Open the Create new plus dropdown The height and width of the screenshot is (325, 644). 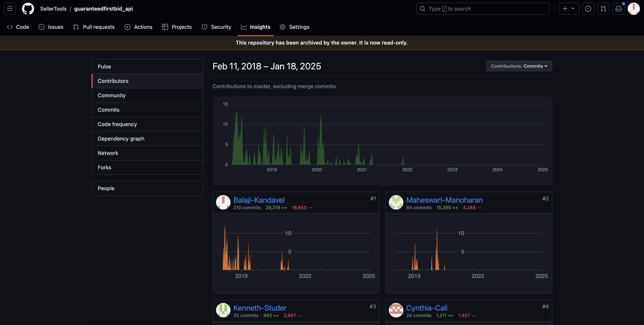[569, 9]
